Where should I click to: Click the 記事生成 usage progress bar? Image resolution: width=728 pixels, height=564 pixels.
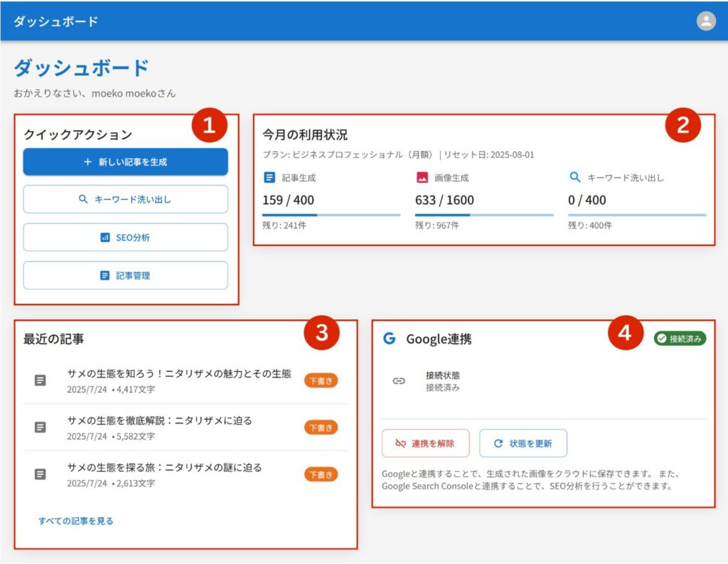331,215
